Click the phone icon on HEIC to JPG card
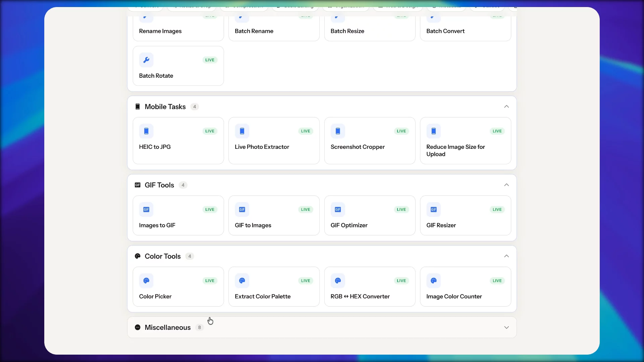This screenshot has height=362, width=644. click(146, 131)
